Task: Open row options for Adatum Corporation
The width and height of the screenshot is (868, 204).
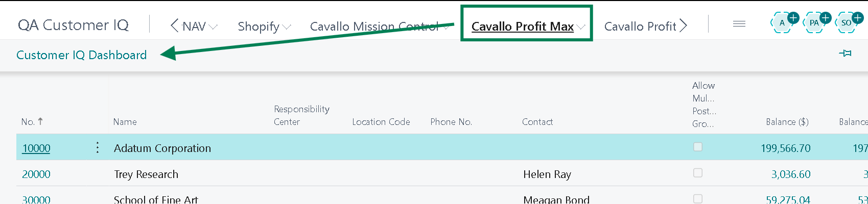Action: [98, 148]
